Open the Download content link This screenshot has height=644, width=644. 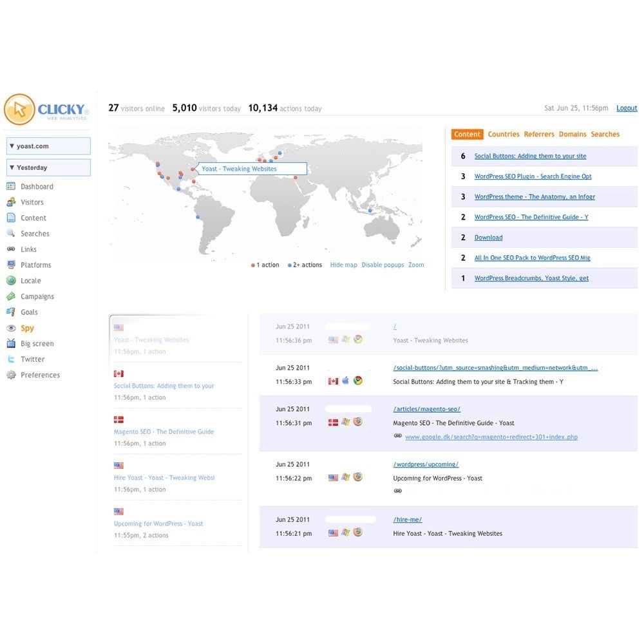[488, 238]
